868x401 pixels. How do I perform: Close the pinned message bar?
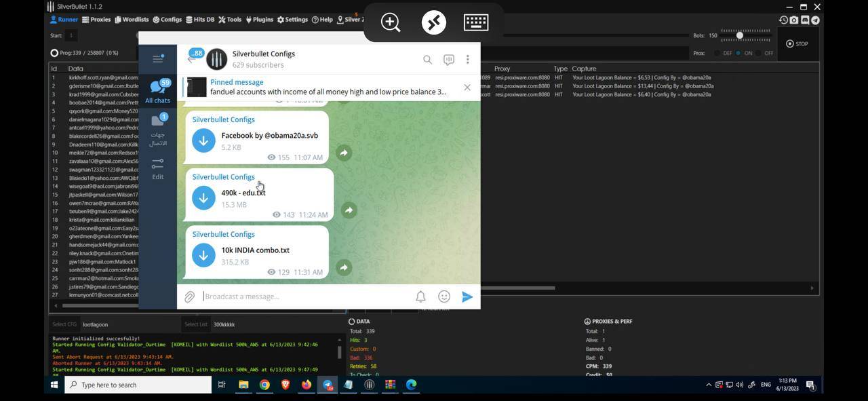point(467,87)
